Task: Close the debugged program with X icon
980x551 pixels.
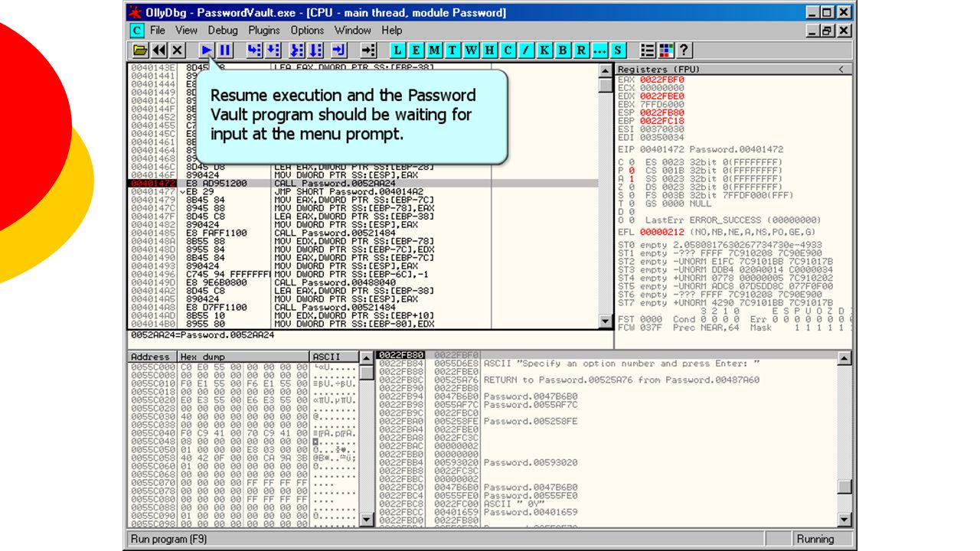Action: point(177,51)
